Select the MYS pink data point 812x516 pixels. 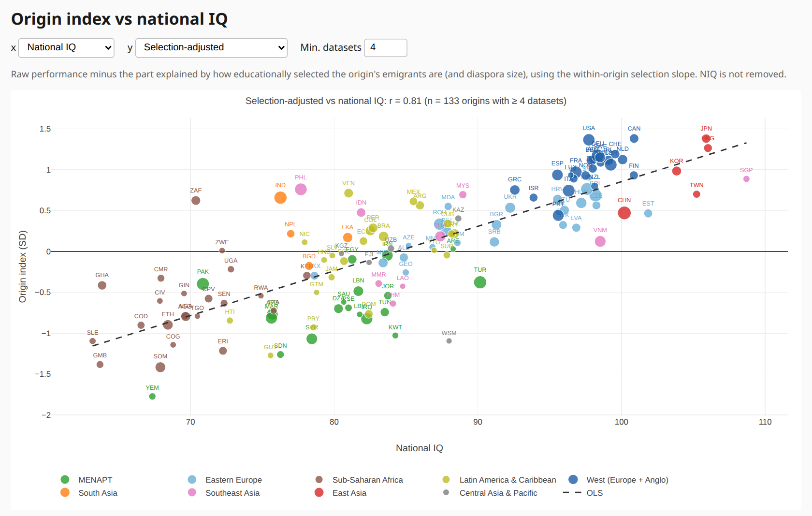463,195
